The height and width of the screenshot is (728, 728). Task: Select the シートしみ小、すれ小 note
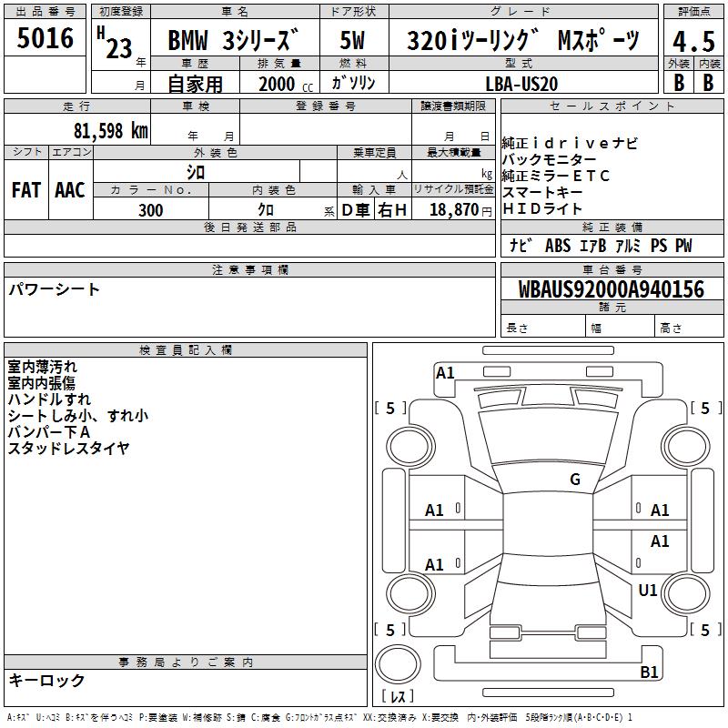[x=78, y=416]
